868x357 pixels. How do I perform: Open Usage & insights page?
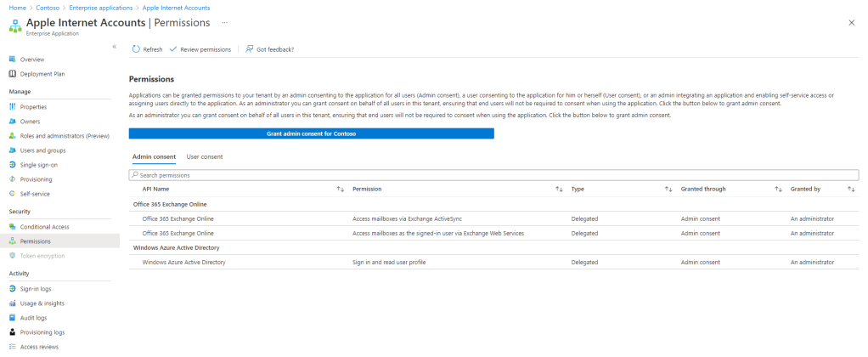[x=42, y=303]
